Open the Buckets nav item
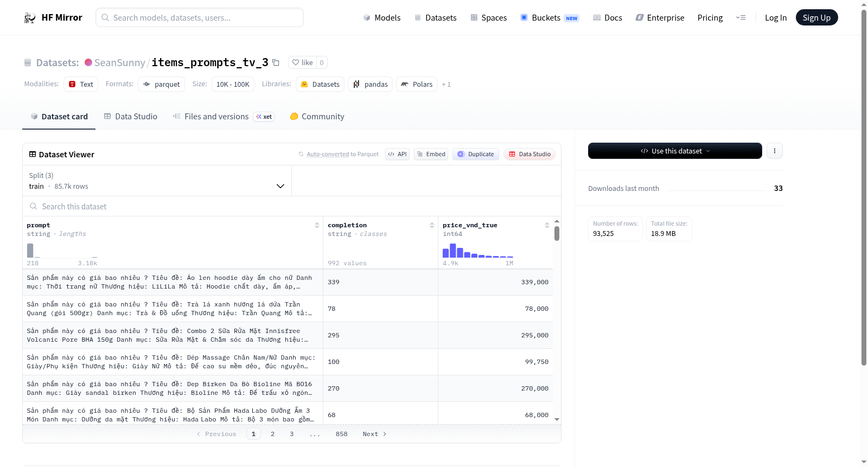868x467 pixels. tap(550, 17)
